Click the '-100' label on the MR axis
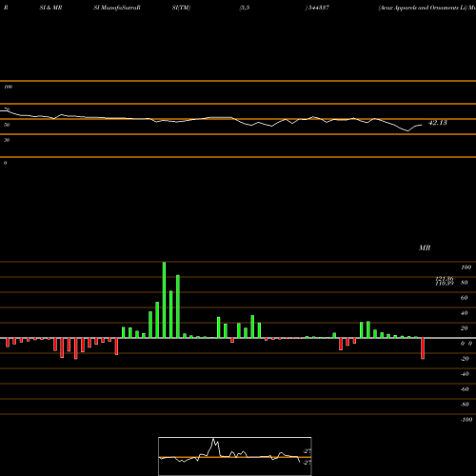This screenshot has height=476, width=476. pyautogui.click(x=466, y=420)
